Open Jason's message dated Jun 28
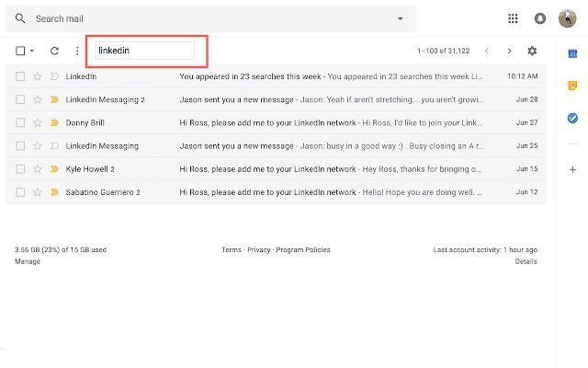This screenshot has height=368, width=588. [277, 99]
